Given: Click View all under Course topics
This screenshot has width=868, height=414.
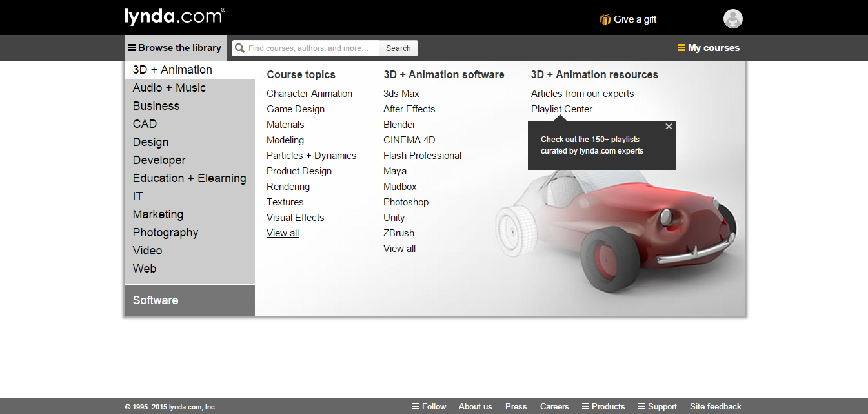Looking at the screenshot, I should coord(283,233).
